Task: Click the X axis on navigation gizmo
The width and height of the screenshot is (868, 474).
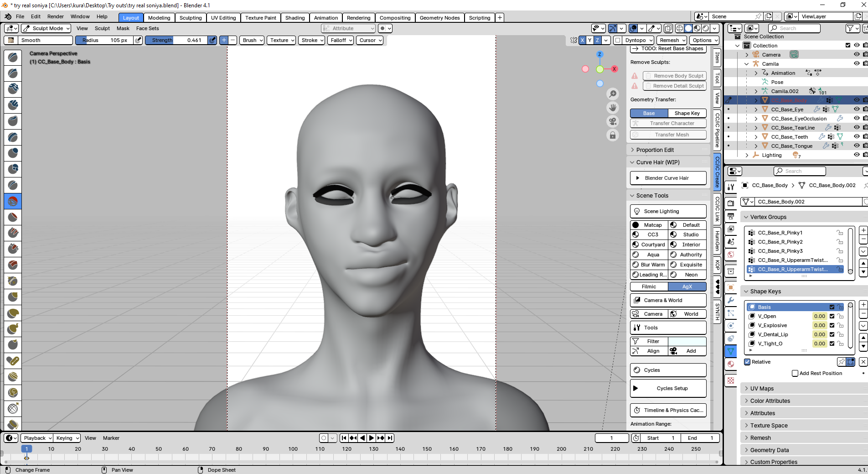Action: point(615,69)
